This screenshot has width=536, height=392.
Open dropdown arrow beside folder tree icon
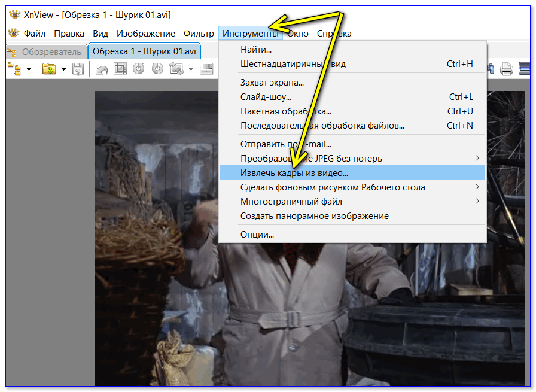pyautogui.click(x=29, y=69)
